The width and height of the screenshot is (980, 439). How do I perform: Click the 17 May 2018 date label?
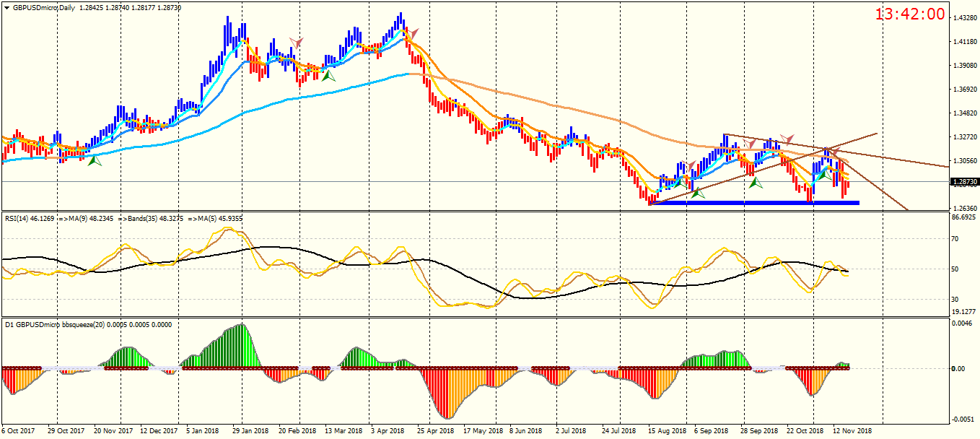pos(483,431)
